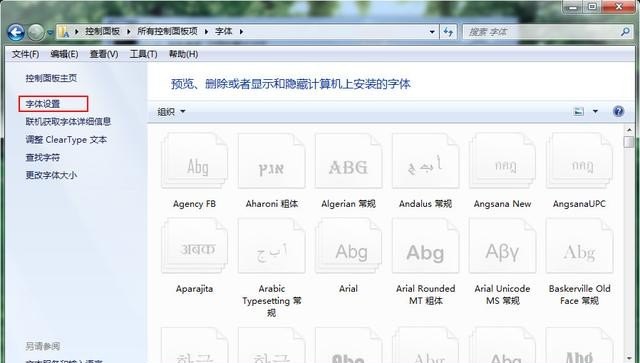Select the Arabic Typesetting font icon

coord(271,245)
